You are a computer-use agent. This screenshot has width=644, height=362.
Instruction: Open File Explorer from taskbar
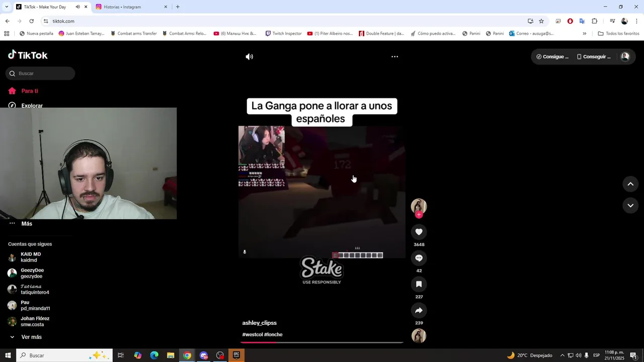(171, 355)
